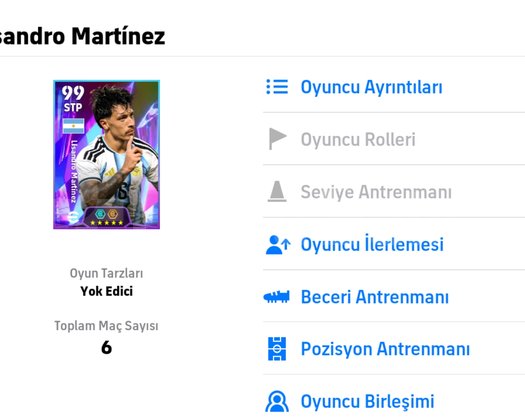Open Beceri Antrenmanı text link
Image resolution: width=525 pixels, height=420 pixels.
coord(375,297)
